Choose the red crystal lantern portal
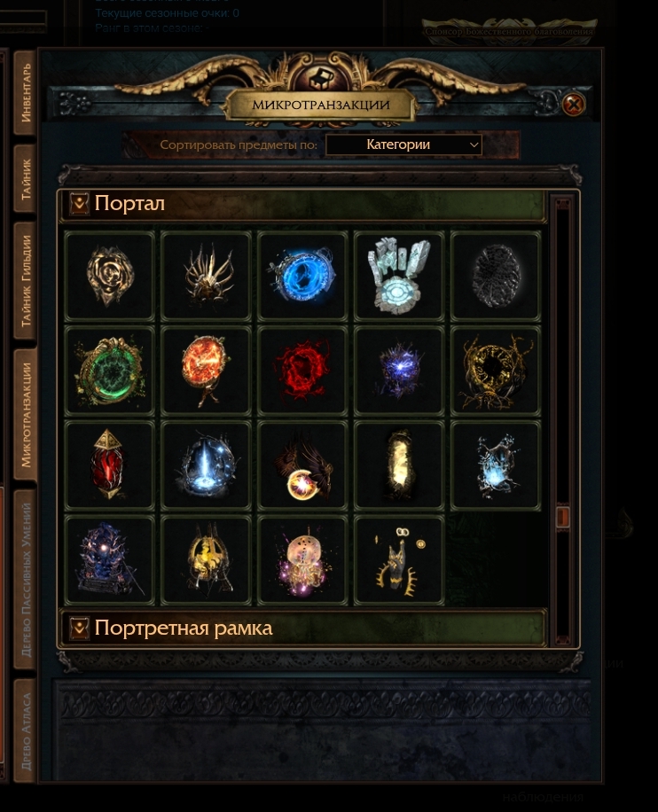The height and width of the screenshot is (812, 658). (x=109, y=465)
